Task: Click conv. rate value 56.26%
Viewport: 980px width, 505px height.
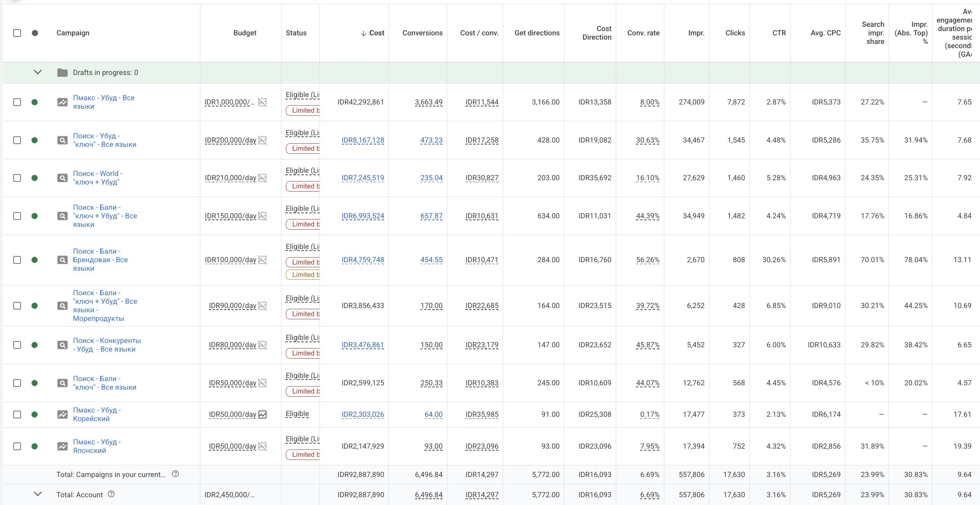Action: pos(648,260)
